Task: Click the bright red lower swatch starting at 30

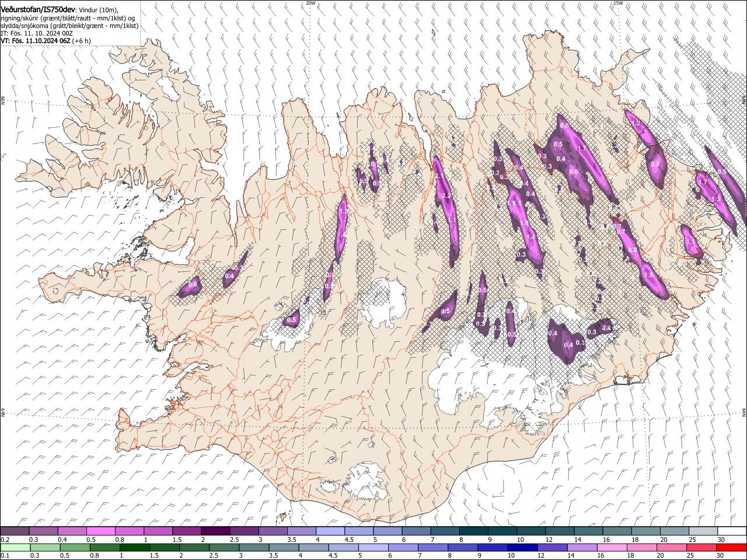Action: click(731, 547)
